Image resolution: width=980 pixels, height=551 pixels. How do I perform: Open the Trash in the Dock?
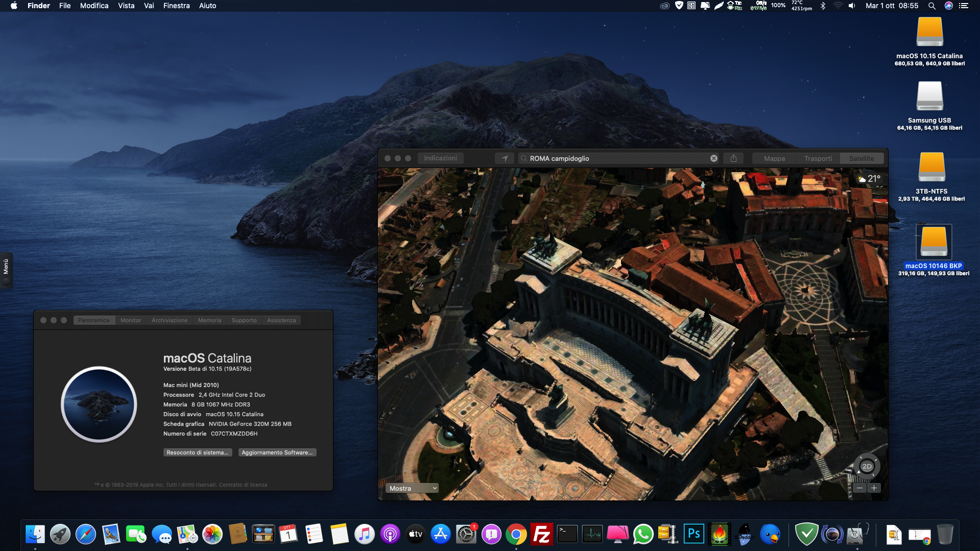[945, 534]
